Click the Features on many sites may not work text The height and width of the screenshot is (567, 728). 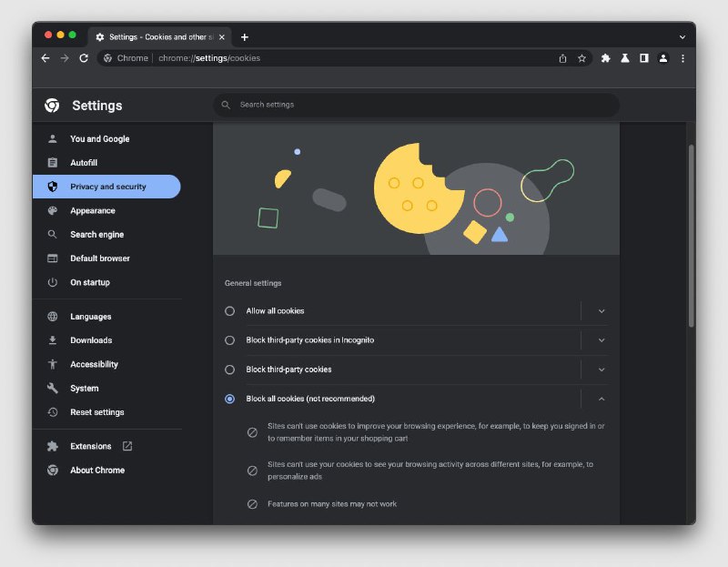tap(332, 504)
